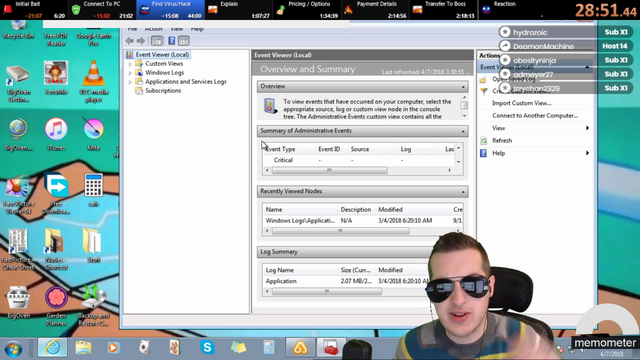The height and width of the screenshot is (360, 640).
Task: Open Skype from the taskbar
Action: click(207, 347)
